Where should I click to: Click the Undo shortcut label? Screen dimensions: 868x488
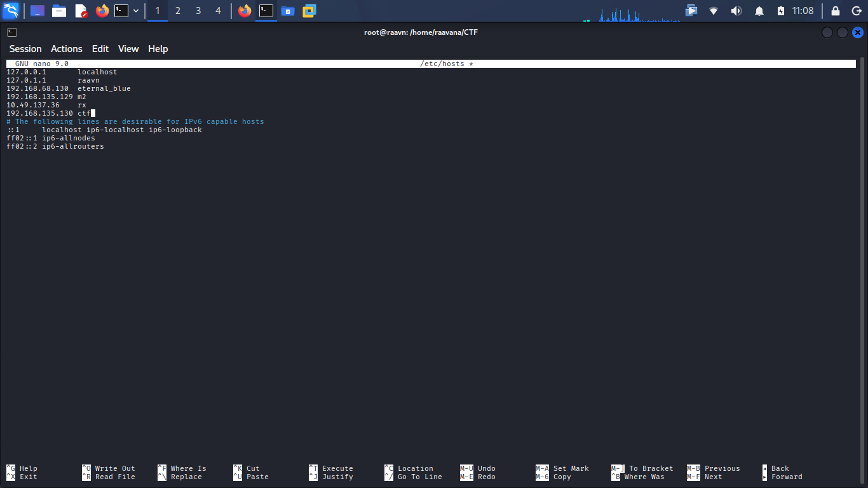pyautogui.click(x=487, y=469)
